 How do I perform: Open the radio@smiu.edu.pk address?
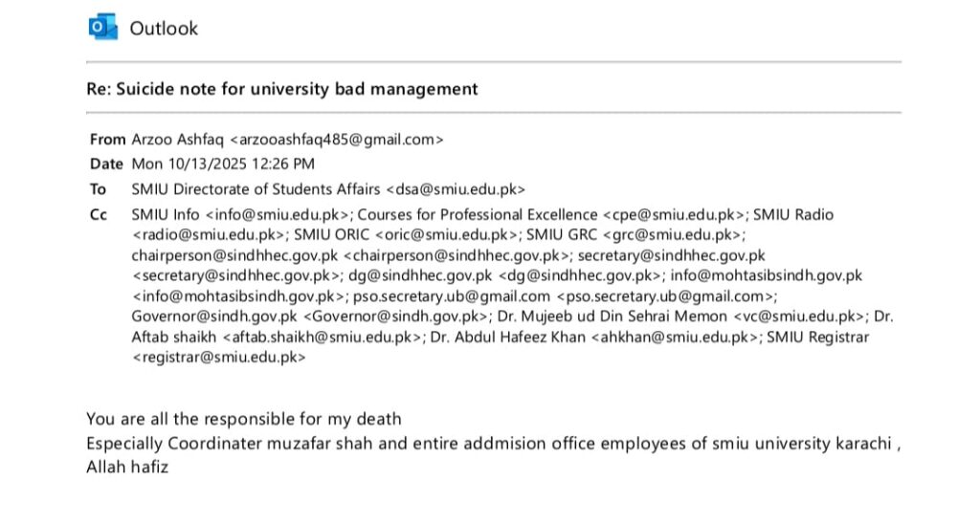pos(209,233)
